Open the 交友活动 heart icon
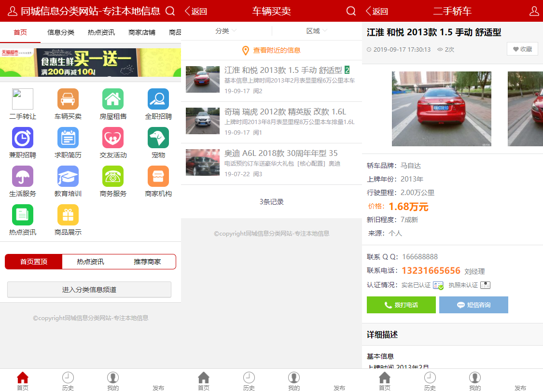The image size is (543, 392). click(113, 138)
